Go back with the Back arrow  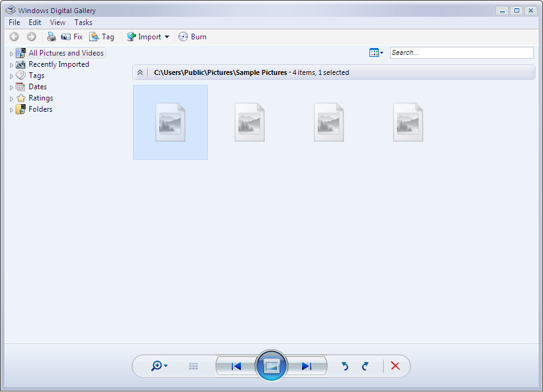click(x=14, y=37)
